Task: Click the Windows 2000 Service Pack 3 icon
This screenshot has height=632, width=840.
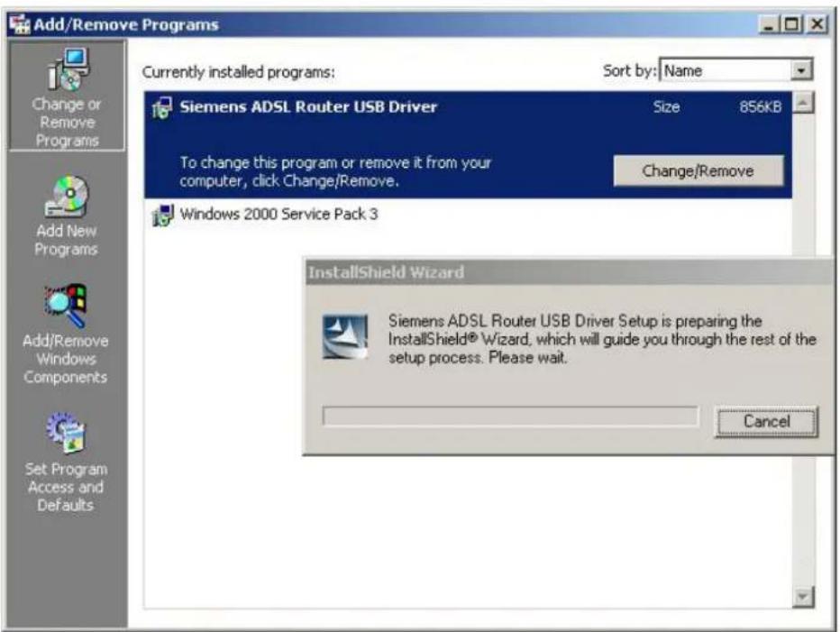Action: click(x=162, y=215)
